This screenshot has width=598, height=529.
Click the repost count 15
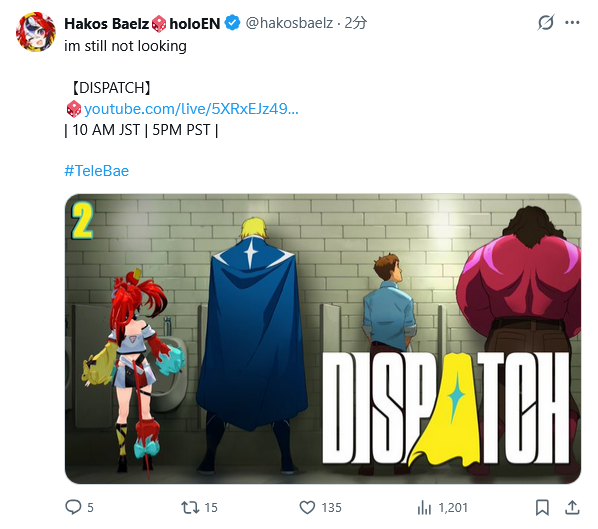coord(211,508)
